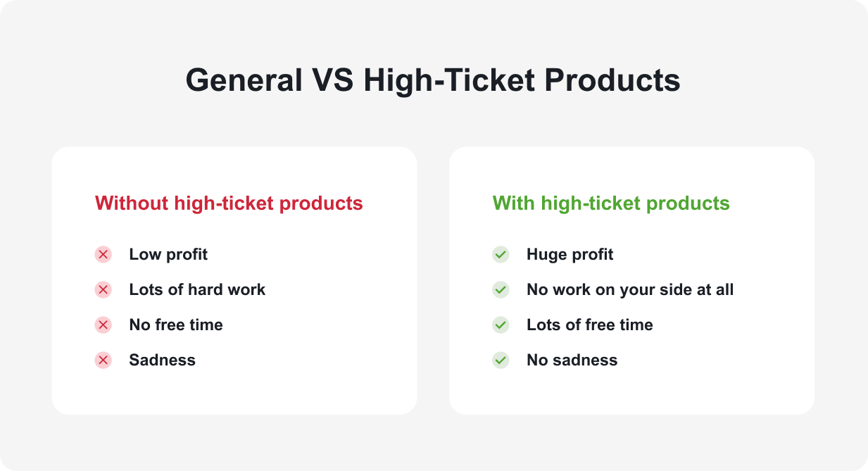Select the No work on your side at all text

(x=630, y=289)
